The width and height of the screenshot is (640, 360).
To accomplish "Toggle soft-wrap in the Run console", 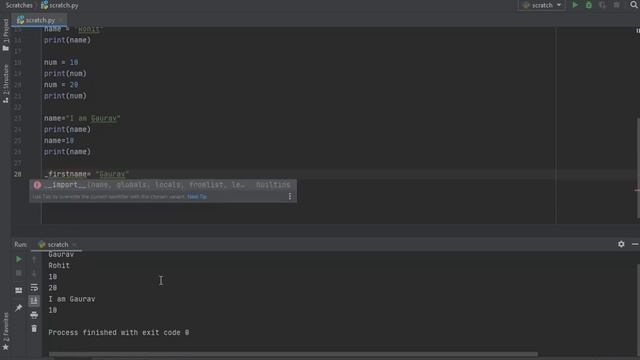I will (34, 288).
